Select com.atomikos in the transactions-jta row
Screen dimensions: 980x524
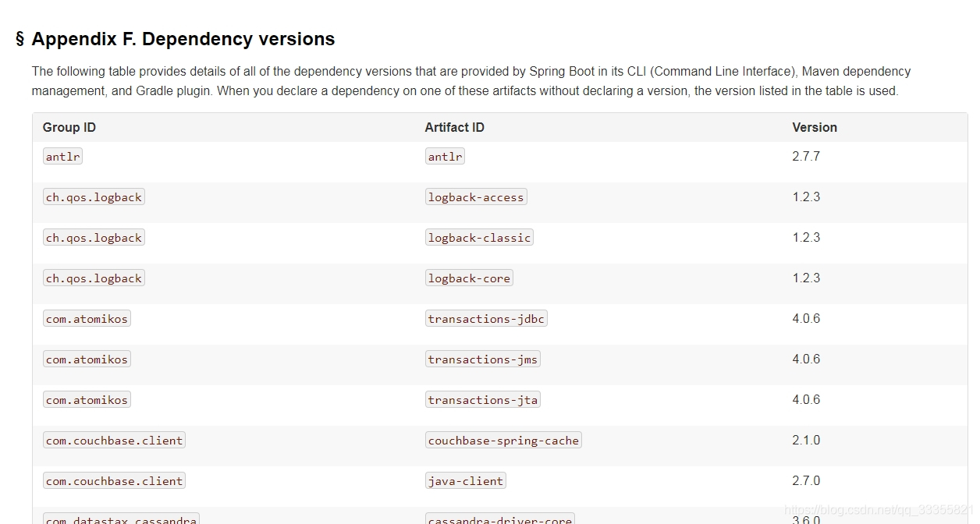point(87,400)
